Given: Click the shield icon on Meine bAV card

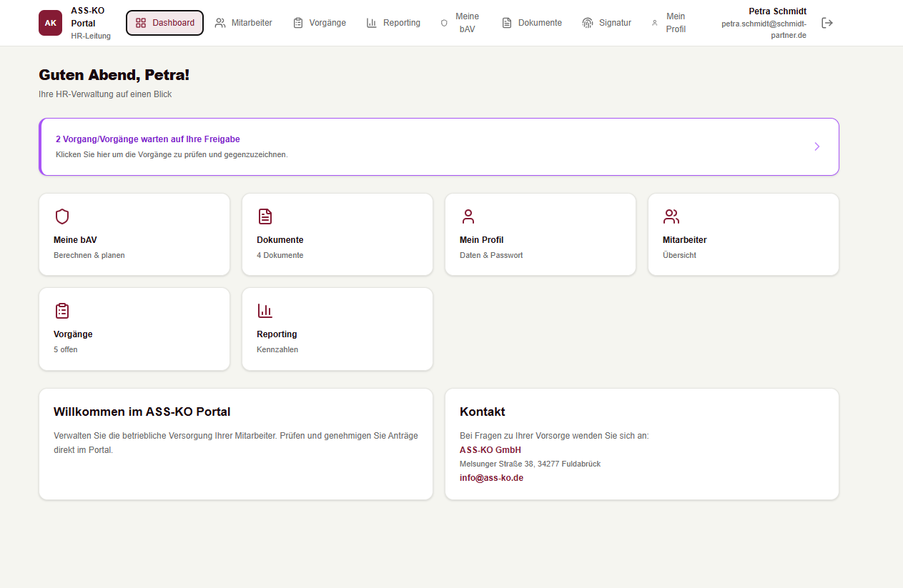Looking at the screenshot, I should click(62, 216).
